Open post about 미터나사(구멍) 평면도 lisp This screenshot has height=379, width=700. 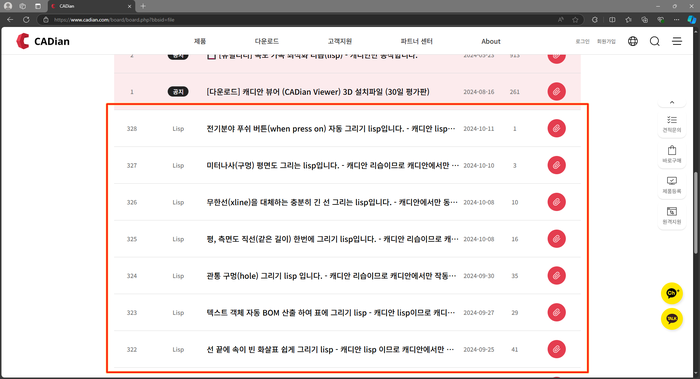coord(333,165)
